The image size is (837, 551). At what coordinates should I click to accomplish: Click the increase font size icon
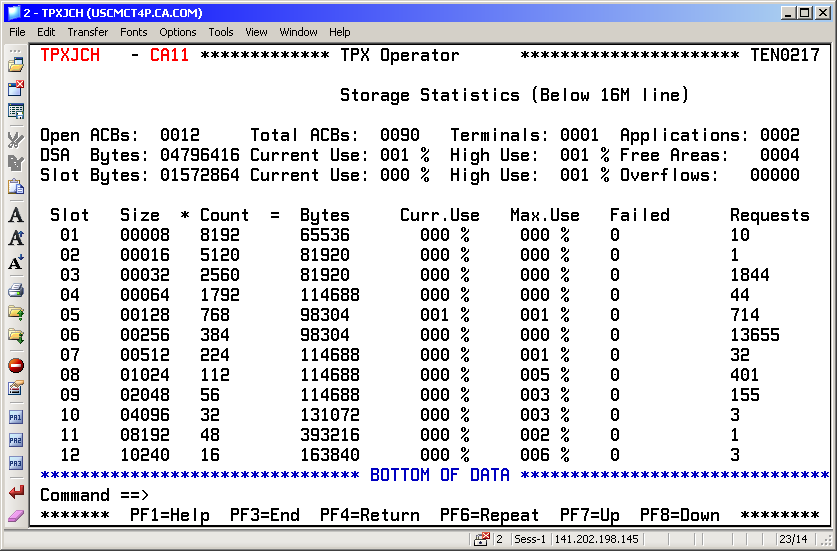16,239
